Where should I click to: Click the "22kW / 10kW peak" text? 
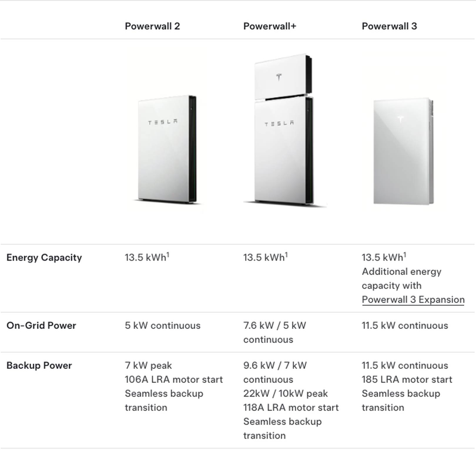(285, 394)
